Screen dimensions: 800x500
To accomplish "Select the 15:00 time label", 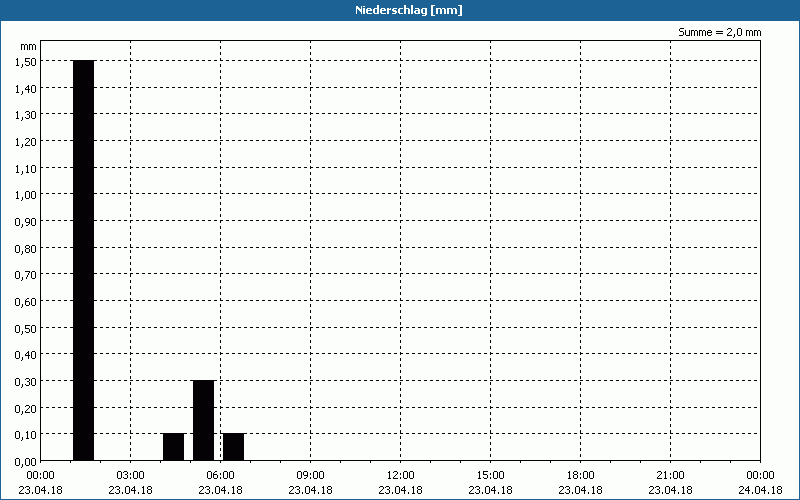I will 490,475.
